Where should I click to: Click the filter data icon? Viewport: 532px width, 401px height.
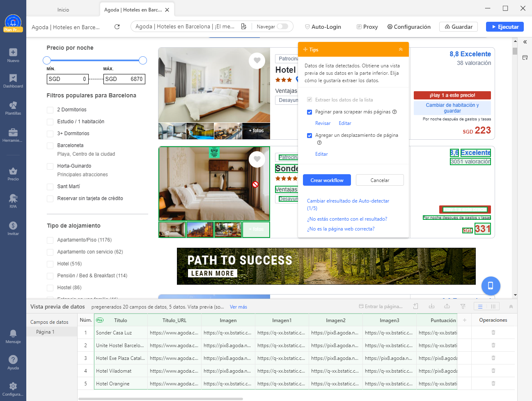(463, 306)
